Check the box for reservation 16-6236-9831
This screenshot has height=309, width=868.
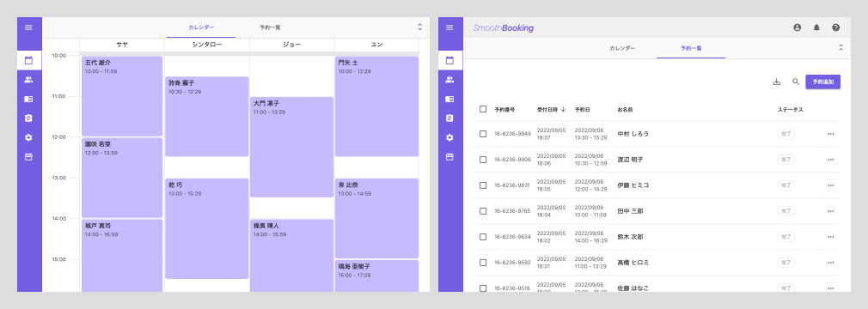(483, 185)
